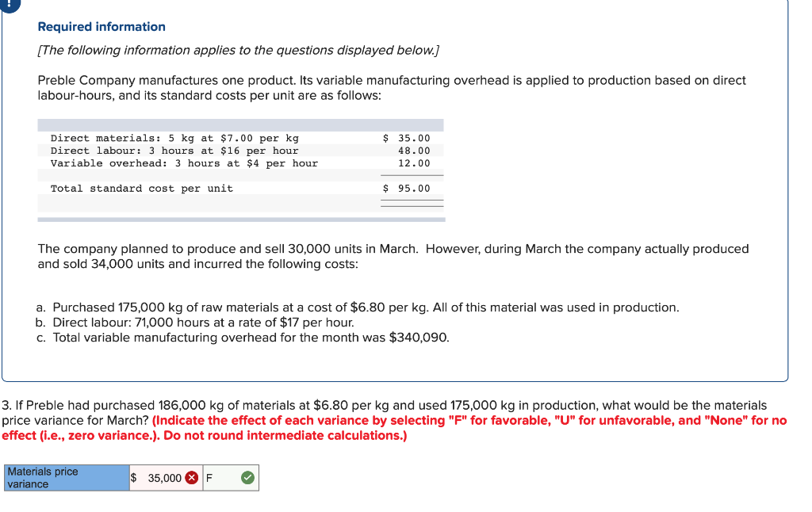Screen dimensions: 812x512
Task: Click the dollar sign beside the answer field
Action: tap(133, 477)
